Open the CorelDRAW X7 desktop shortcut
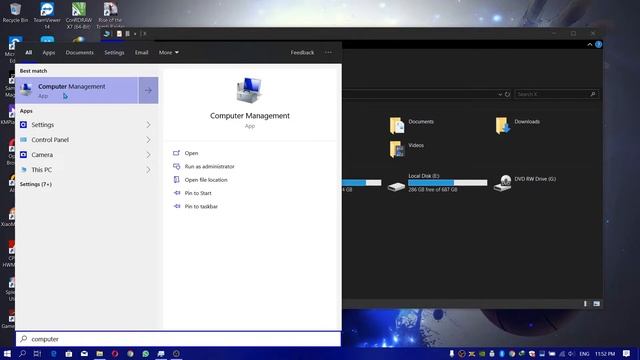This screenshot has height=360, width=640. pyautogui.click(x=79, y=15)
